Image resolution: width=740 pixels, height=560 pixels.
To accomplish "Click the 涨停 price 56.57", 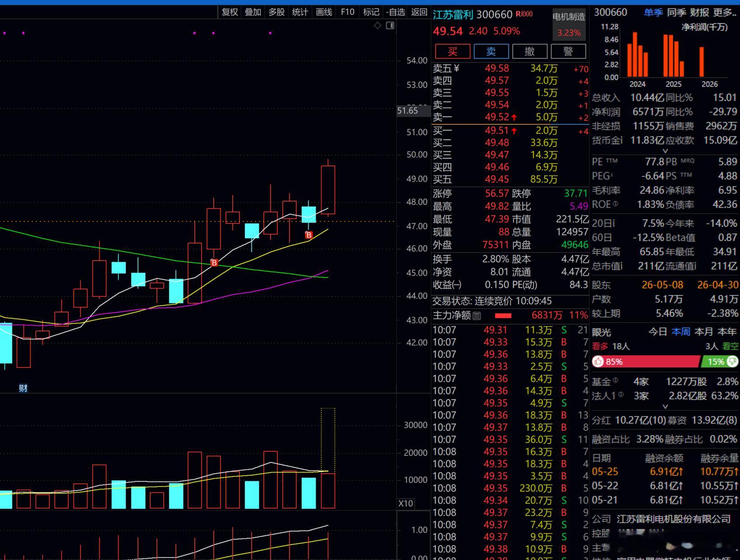I will tap(497, 193).
